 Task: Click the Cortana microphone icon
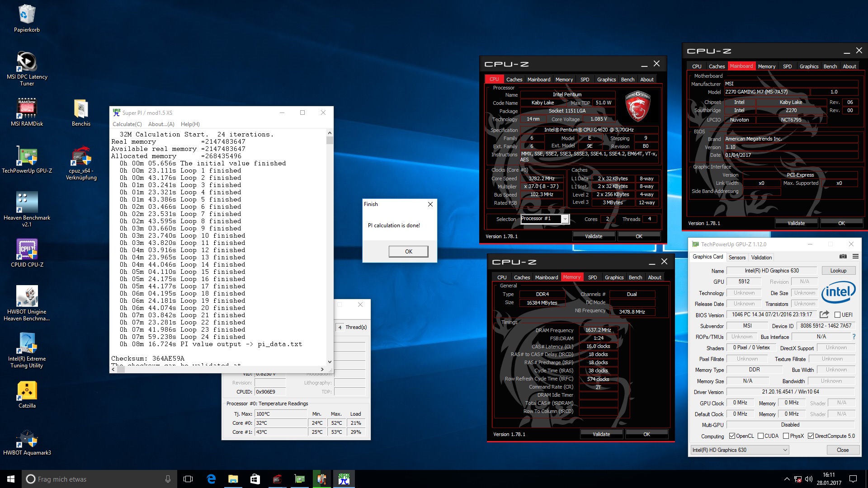pyautogui.click(x=168, y=479)
